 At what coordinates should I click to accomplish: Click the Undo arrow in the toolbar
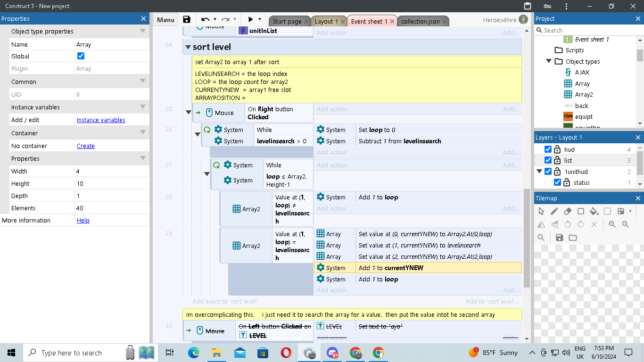205,19
